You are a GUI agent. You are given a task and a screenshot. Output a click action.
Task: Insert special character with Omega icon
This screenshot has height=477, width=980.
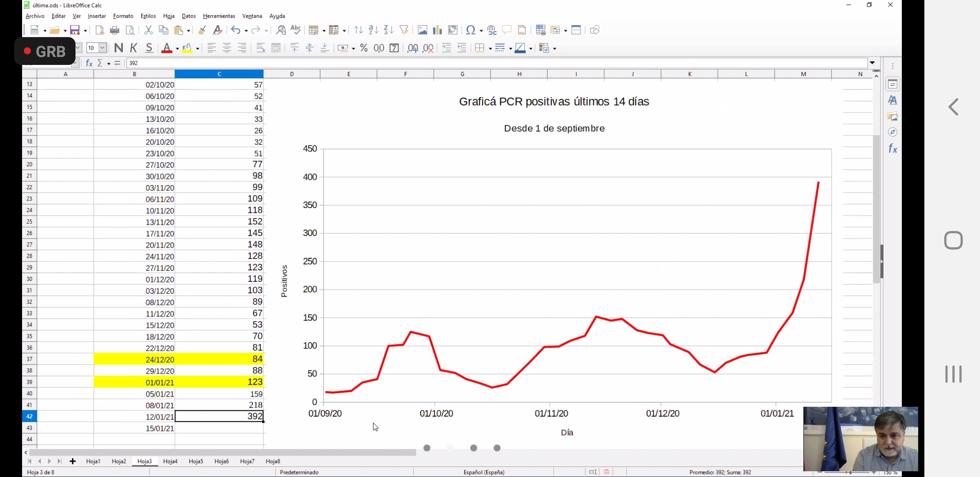471,30
